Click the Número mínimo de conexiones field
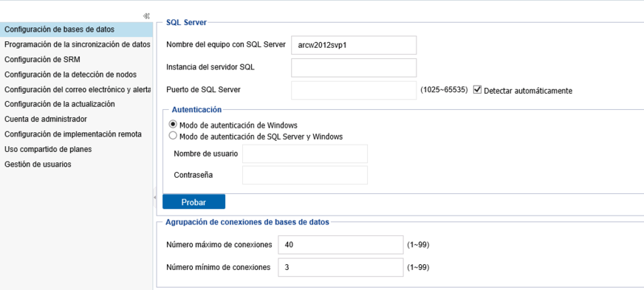The height and width of the screenshot is (290, 644). click(341, 267)
